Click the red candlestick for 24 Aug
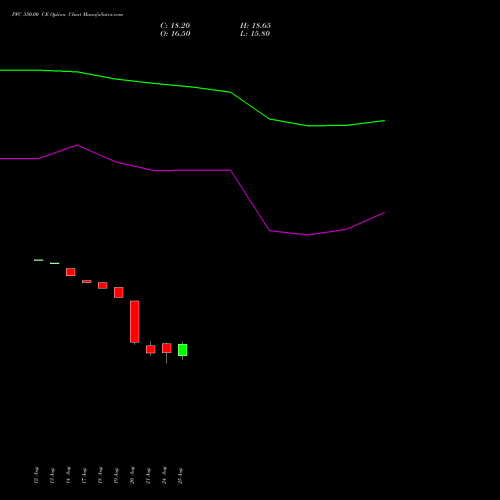Viewport: 500px width, 500px height. point(167,348)
